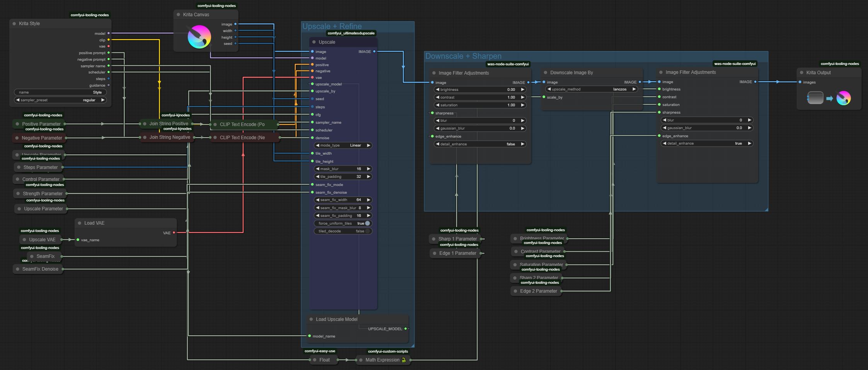Collapse the Load VAE node via title dot

80,223
